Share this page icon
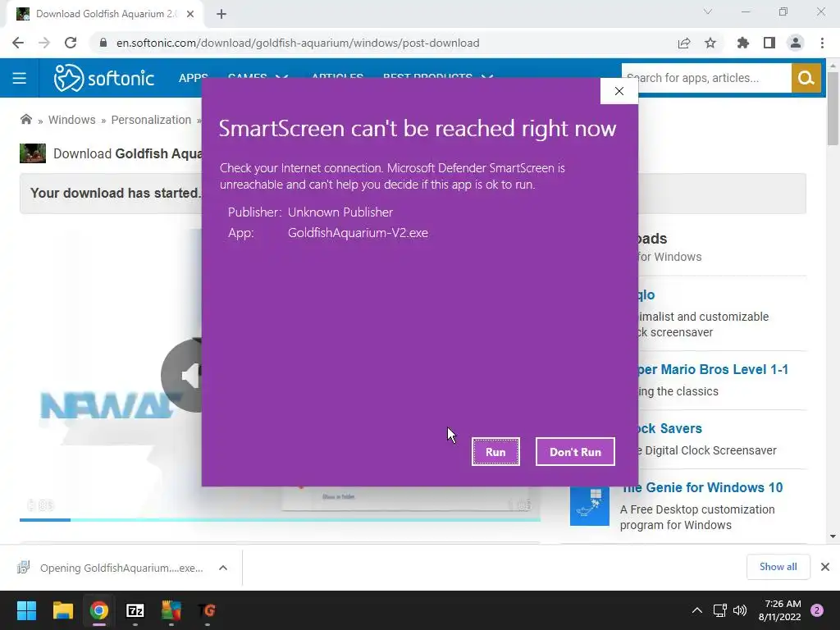 click(684, 43)
